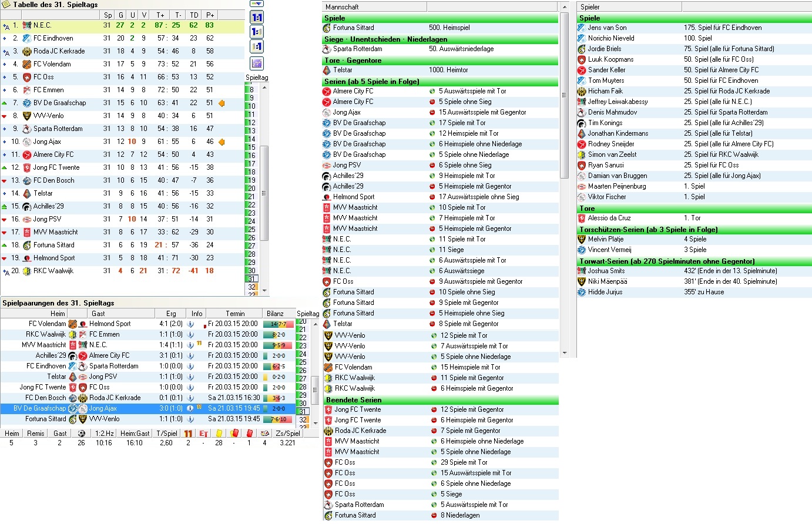The width and height of the screenshot is (812, 524).
Task: Select the Telstar '1000. Heimtor' row
Action: coord(439,70)
